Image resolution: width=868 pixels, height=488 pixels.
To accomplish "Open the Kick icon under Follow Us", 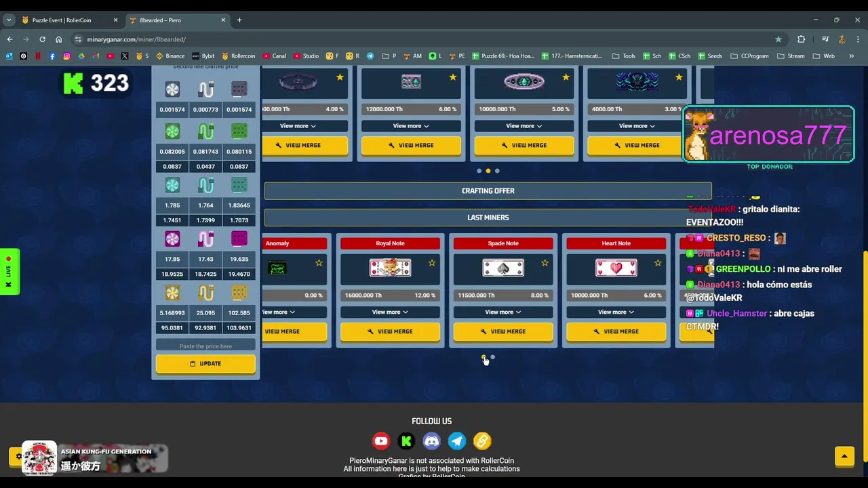I will [406, 441].
